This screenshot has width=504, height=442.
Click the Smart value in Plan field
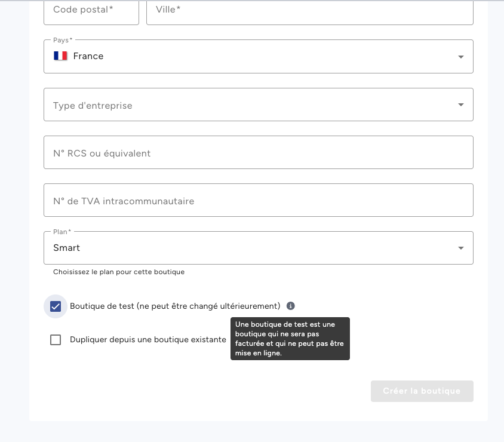pyautogui.click(x=67, y=248)
